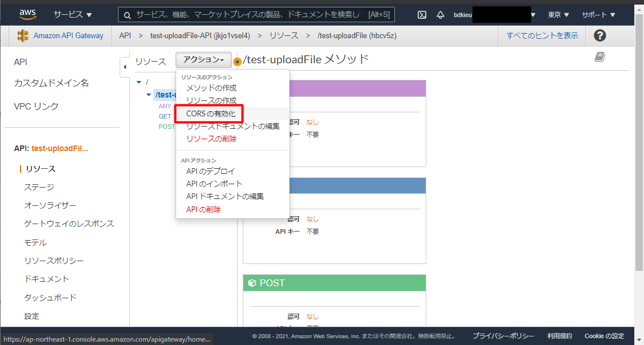Choose API のインポート menu item
Viewport: 644px width, 345px height.
(214, 184)
